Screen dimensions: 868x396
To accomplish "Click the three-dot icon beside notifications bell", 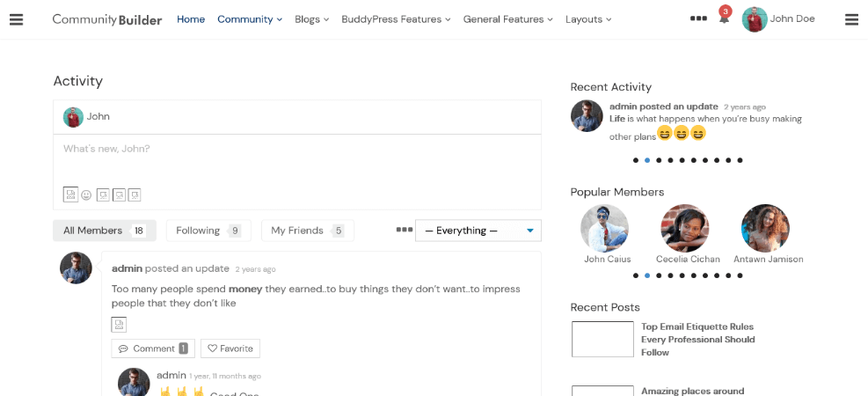I will pyautogui.click(x=698, y=18).
